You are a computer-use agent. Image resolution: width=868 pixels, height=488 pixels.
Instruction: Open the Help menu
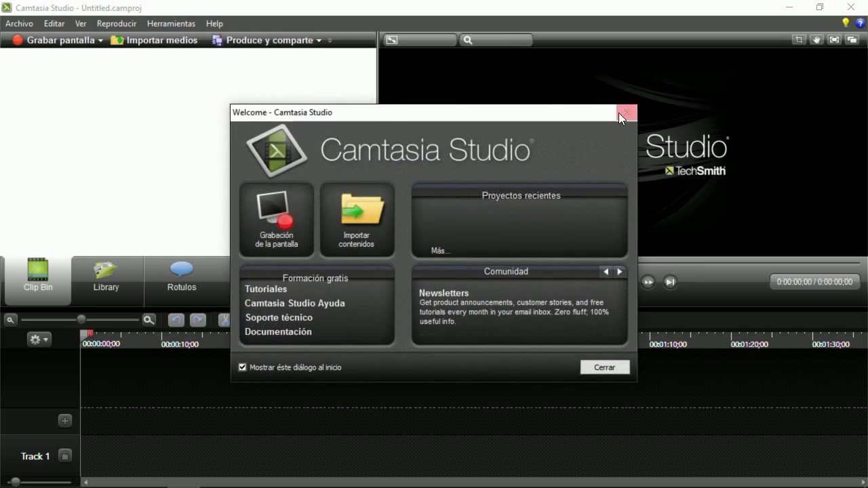tap(214, 24)
